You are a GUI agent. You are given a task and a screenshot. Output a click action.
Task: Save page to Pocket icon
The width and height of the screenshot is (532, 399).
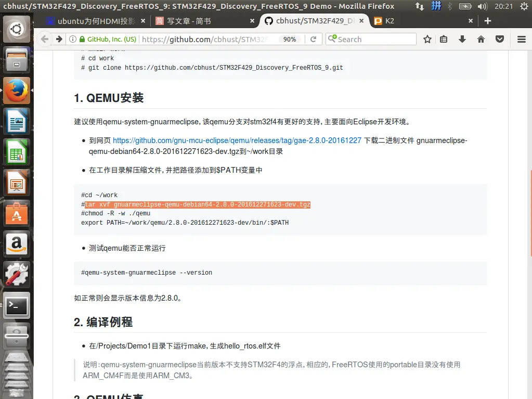(499, 40)
